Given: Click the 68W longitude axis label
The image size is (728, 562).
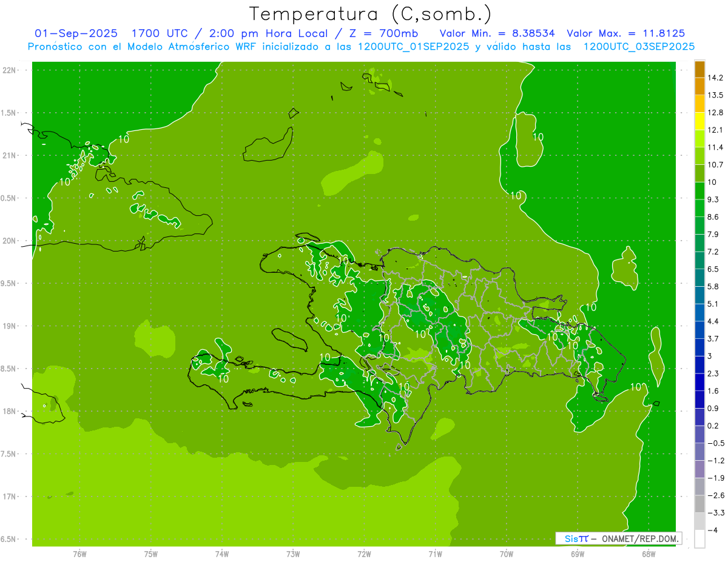Looking at the screenshot, I should click(x=649, y=554).
